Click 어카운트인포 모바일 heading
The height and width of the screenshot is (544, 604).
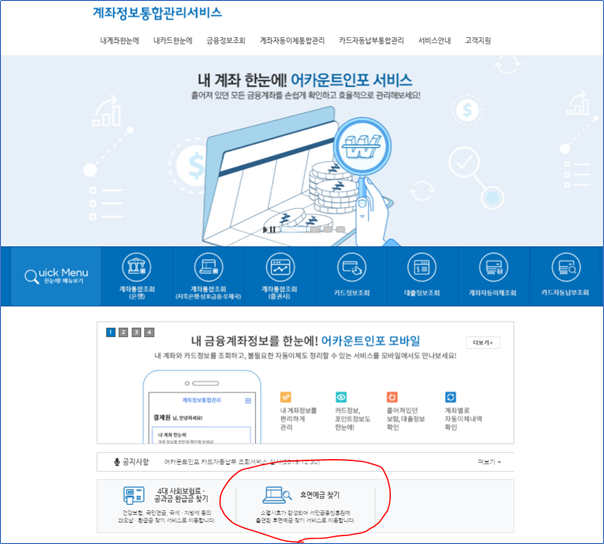coord(370,341)
